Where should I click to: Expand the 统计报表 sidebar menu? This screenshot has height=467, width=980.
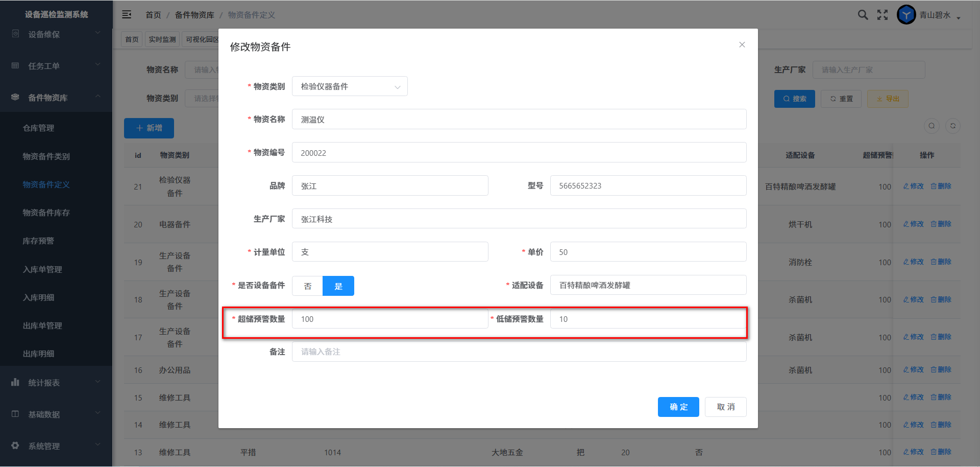tap(56, 383)
